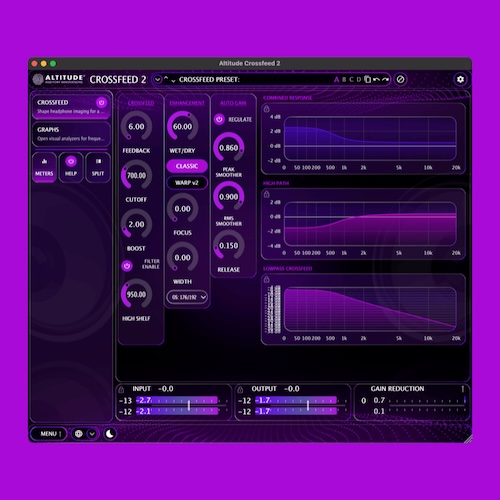Click the Peak Smoother knob showing 0.860
500x500 pixels.
pos(229,148)
